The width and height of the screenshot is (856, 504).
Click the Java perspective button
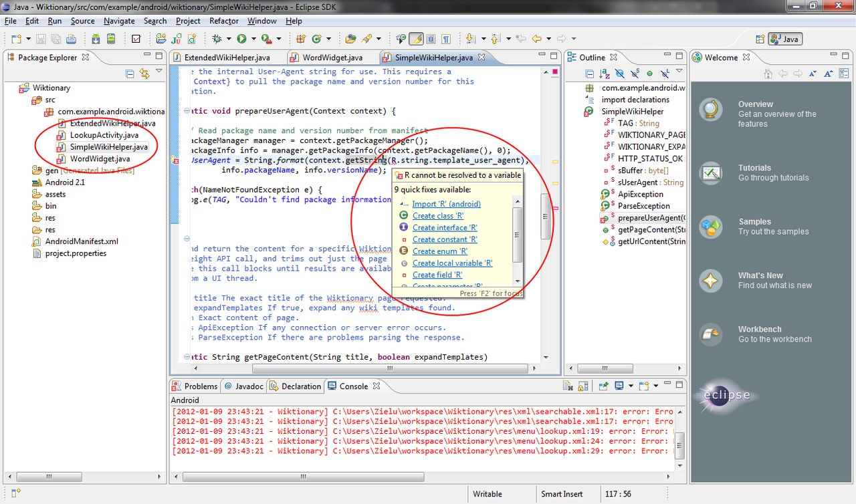pyautogui.click(x=784, y=39)
